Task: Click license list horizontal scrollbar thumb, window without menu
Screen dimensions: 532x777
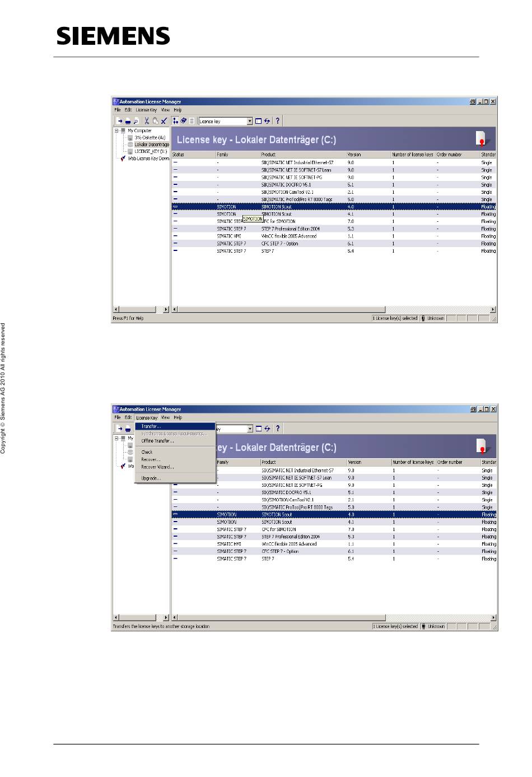Action: [x=282, y=309]
